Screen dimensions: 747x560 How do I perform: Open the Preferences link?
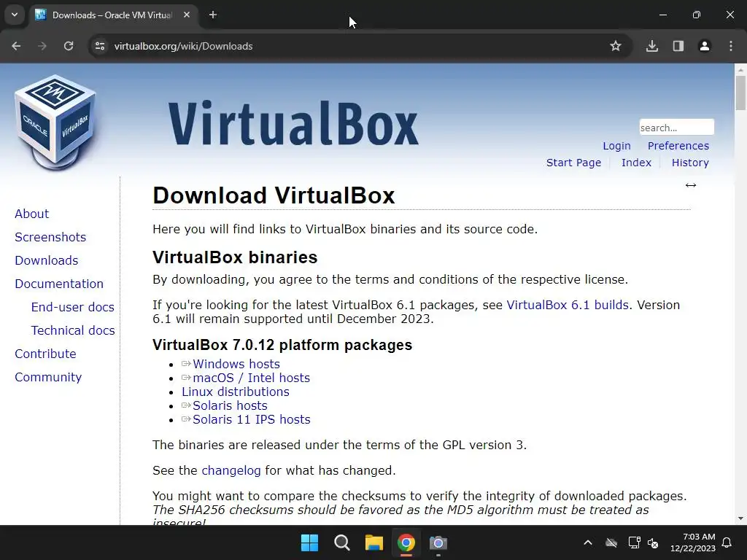[x=678, y=146]
